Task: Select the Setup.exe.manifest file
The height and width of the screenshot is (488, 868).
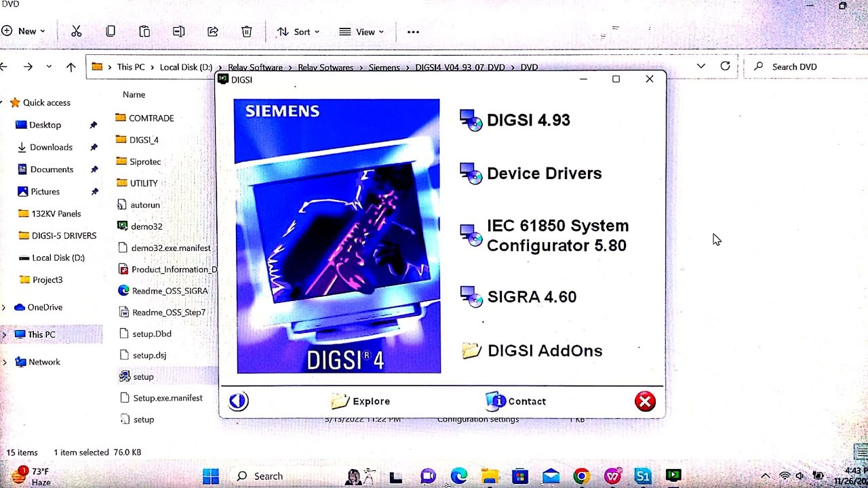Action: [x=160, y=398]
